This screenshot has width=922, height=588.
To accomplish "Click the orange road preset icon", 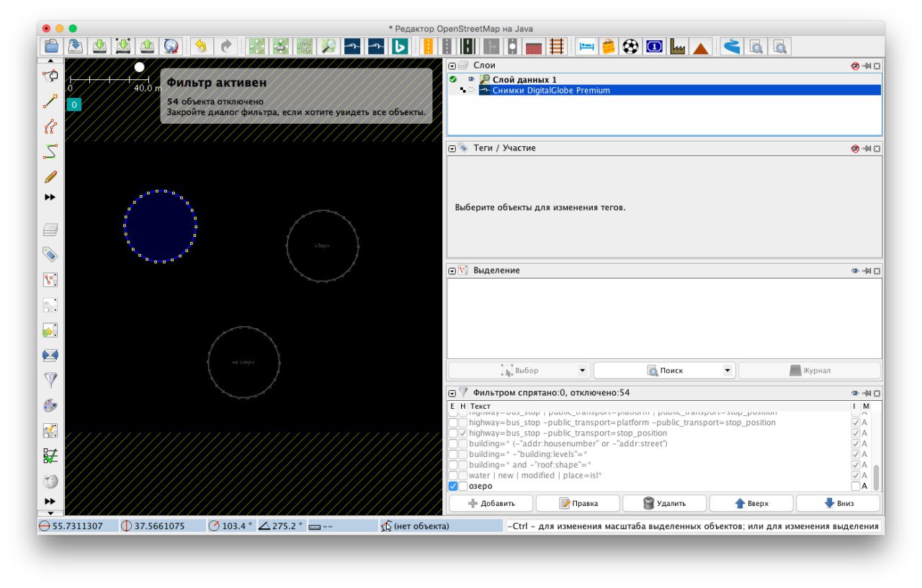I will (x=429, y=47).
